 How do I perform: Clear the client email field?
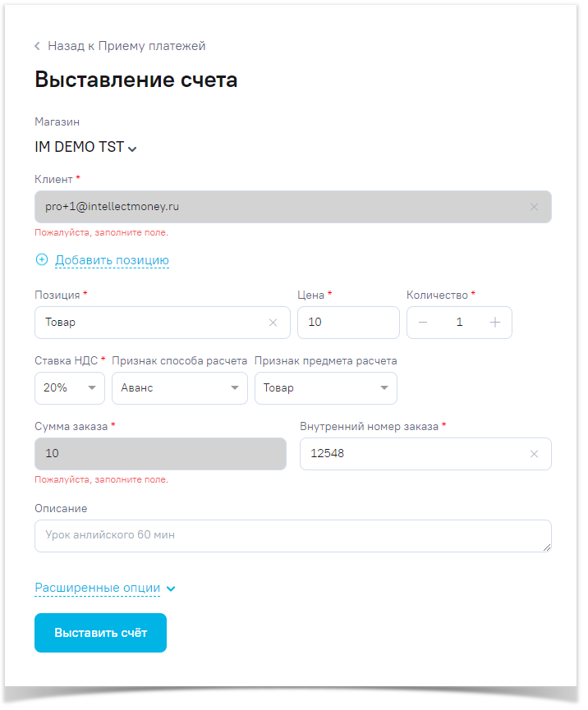pos(534,207)
